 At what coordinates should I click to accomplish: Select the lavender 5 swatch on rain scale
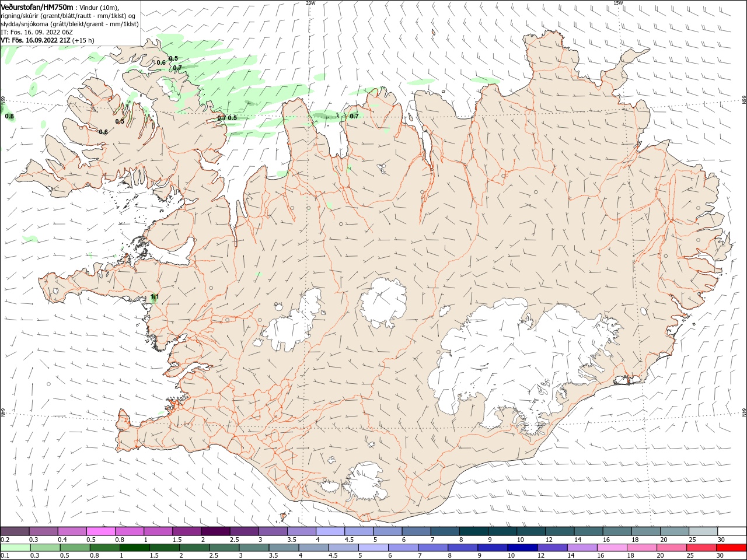373,548
